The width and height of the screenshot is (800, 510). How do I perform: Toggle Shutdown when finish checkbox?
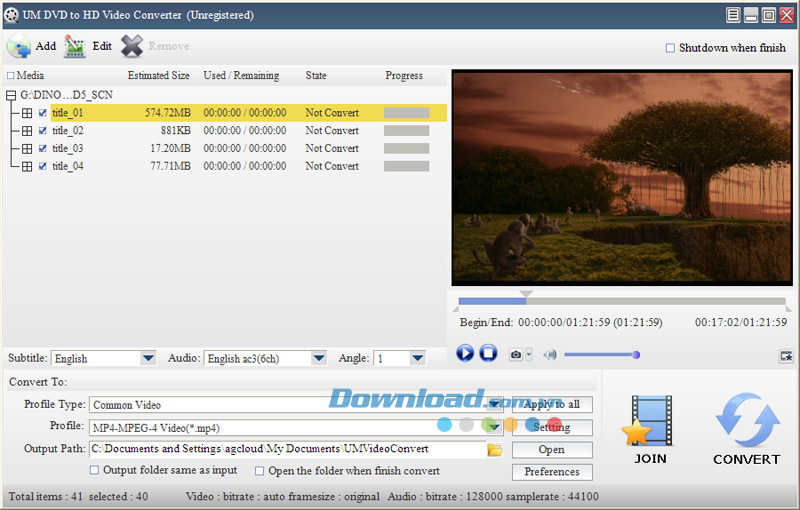(x=670, y=48)
